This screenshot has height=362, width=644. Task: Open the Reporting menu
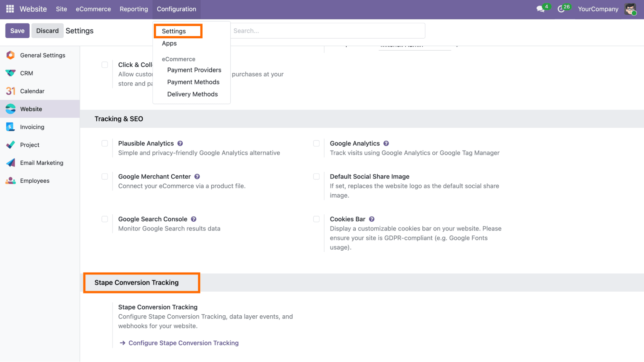(134, 9)
